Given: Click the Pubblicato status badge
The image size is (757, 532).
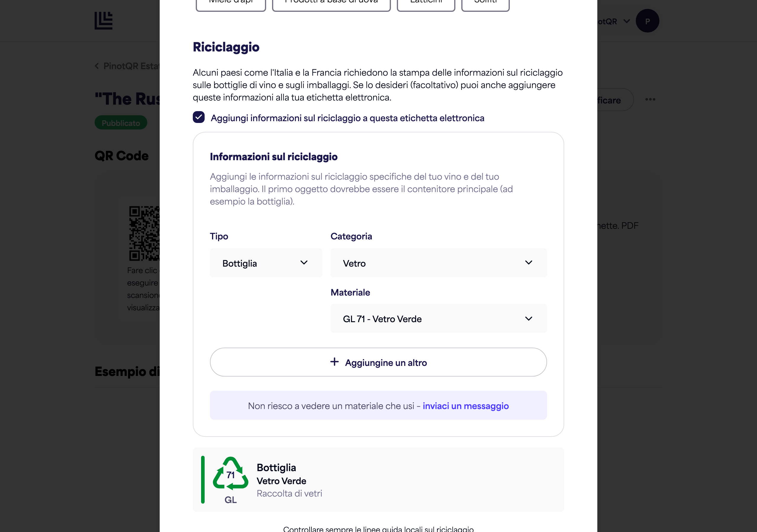Looking at the screenshot, I should point(121,123).
